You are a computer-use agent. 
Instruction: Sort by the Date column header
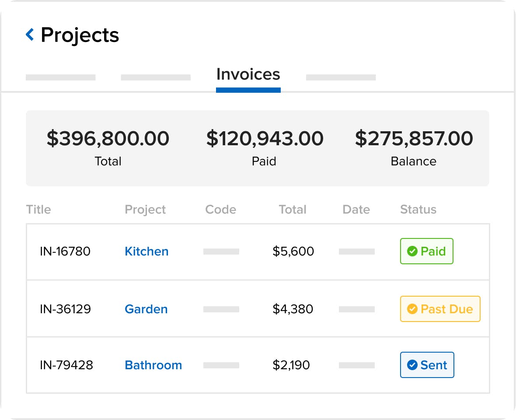pos(356,209)
